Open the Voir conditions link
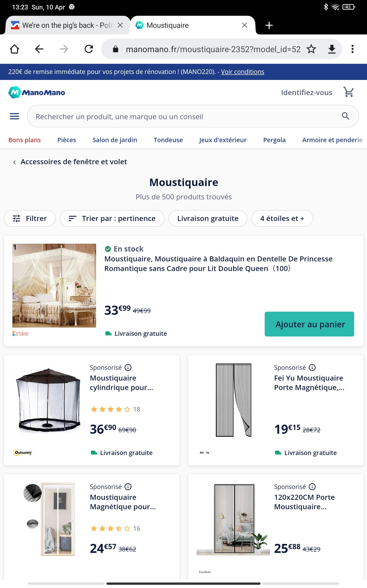367x588 pixels. 242,72
